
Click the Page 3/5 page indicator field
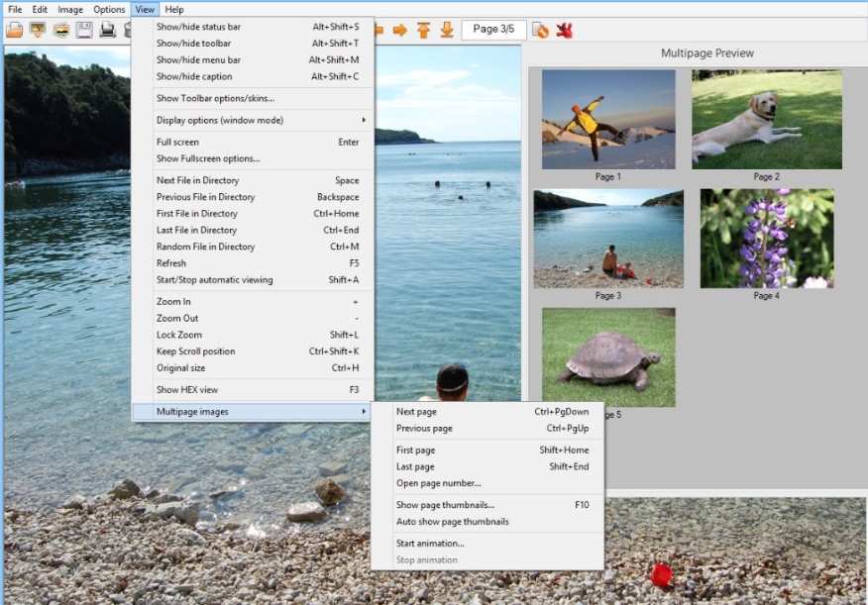(493, 30)
